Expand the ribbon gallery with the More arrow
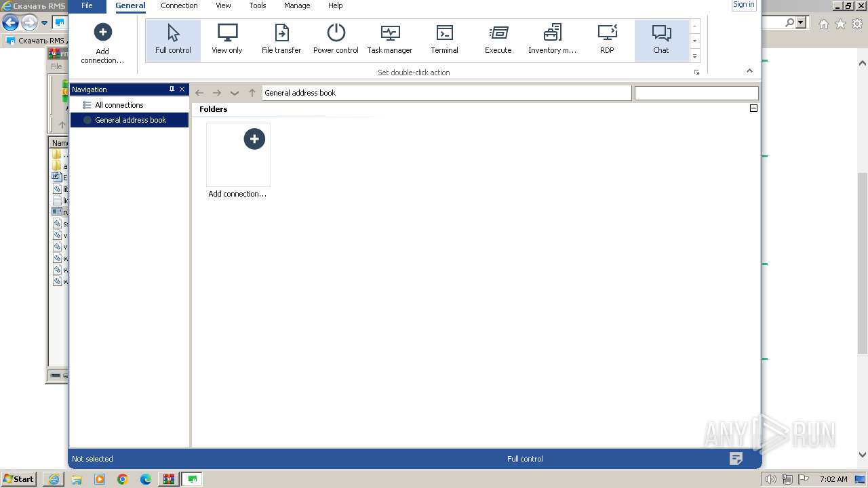 tap(694, 56)
